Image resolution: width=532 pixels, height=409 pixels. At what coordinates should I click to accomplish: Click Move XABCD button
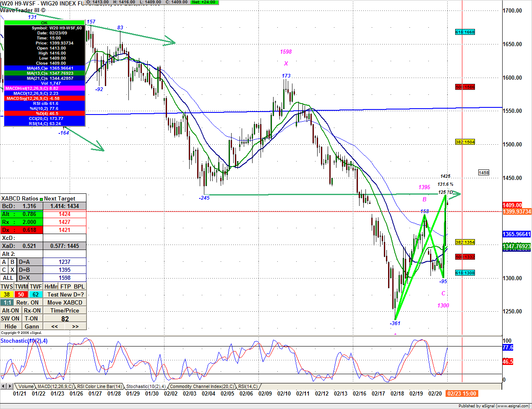pyautogui.click(x=65, y=302)
